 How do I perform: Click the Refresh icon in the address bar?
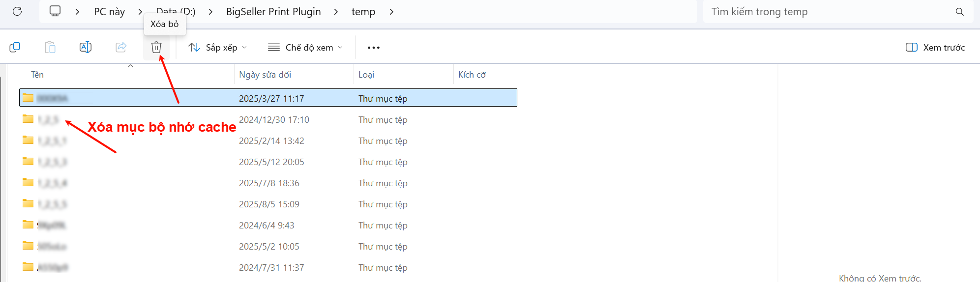coord(17,11)
